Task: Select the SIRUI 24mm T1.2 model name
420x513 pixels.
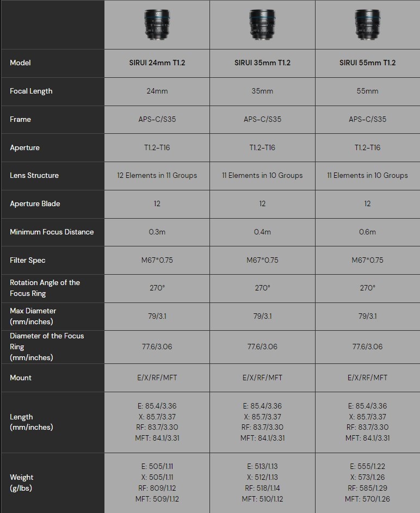Action: tap(157, 63)
